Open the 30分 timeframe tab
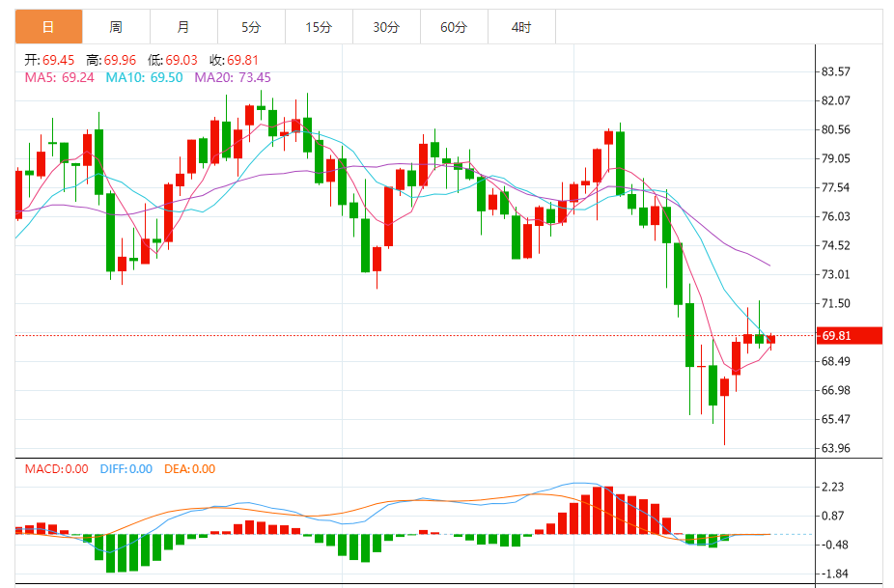The image size is (894, 588). (x=386, y=27)
